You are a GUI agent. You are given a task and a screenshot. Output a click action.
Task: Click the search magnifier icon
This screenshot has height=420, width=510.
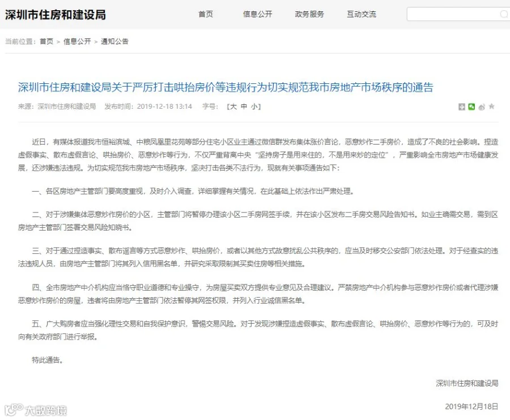coord(504,14)
